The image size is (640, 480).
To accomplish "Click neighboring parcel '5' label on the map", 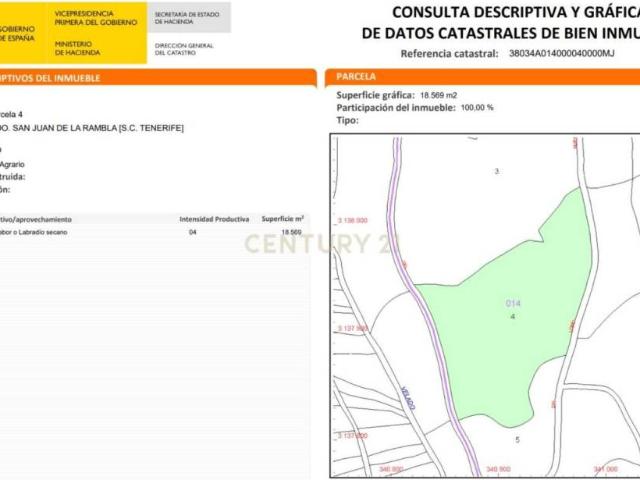I will pyautogui.click(x=517, y=440).
